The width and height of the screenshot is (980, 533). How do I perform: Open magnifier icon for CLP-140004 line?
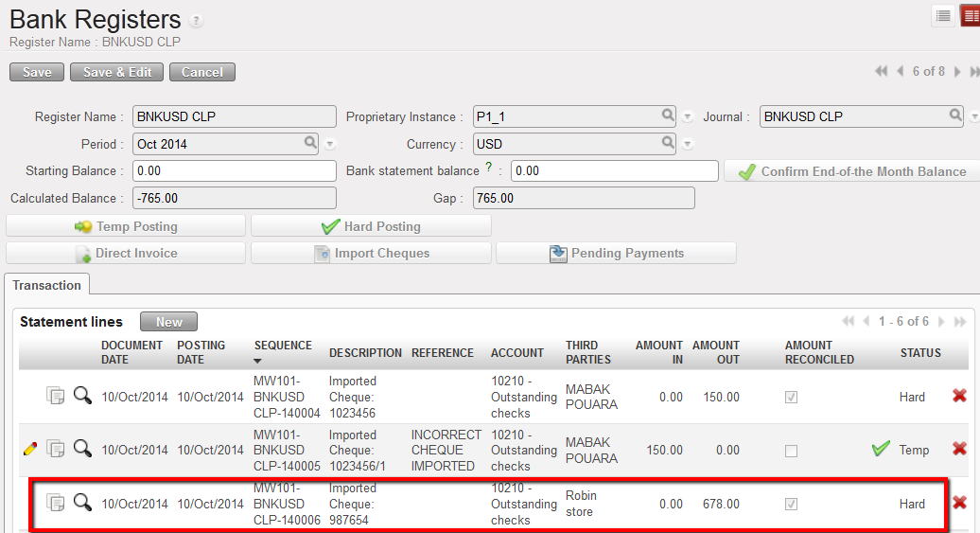point(82,396)
